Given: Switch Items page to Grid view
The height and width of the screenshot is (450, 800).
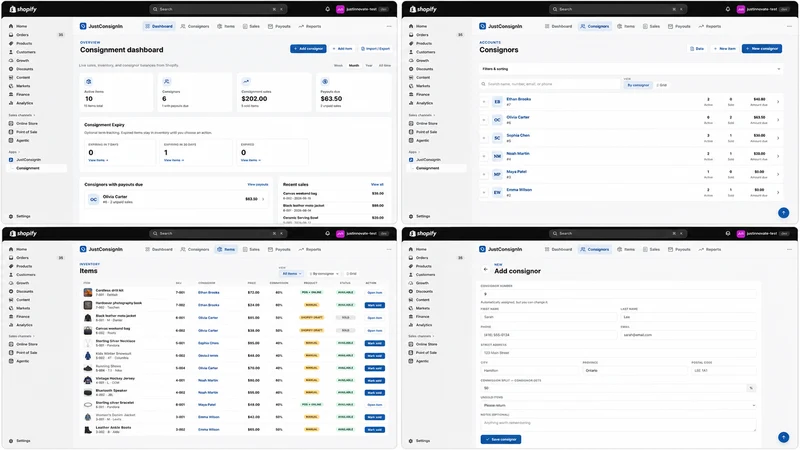Looking at the screenshot, I should point(351,273).
